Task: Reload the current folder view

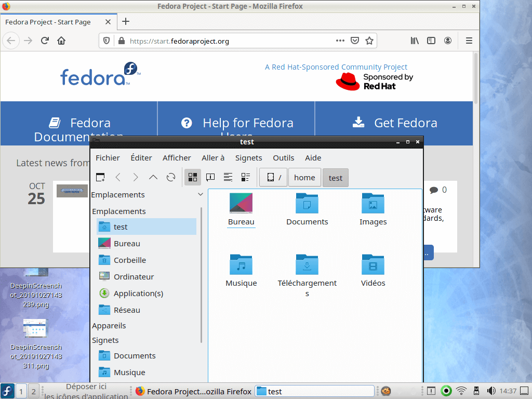Action: click(170, 177)
